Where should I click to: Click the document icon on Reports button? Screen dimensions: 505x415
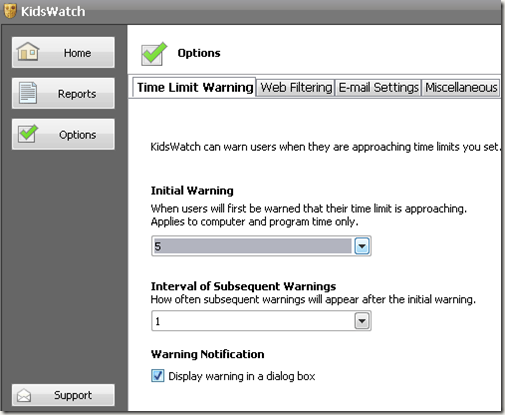(28, 93)
